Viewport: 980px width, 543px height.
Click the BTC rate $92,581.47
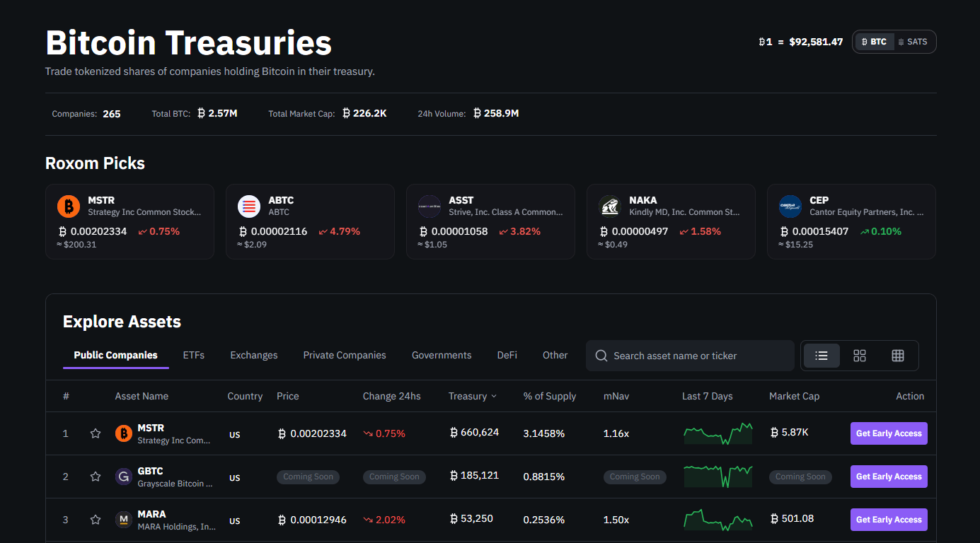coord(816,42)
